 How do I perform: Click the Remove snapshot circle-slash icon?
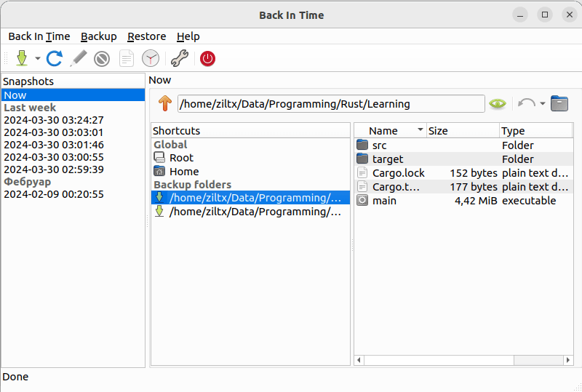(102, 58)
